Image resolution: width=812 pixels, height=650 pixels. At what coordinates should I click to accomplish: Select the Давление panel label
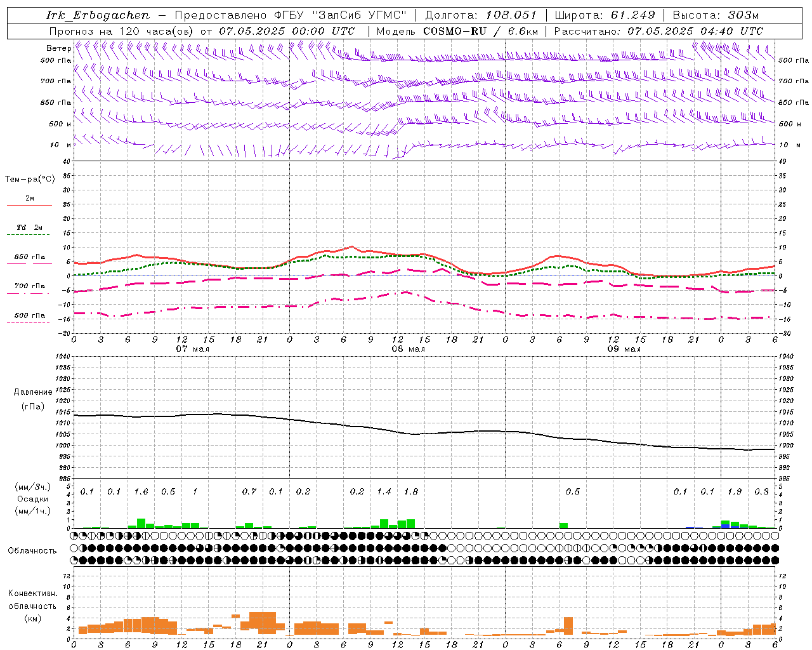[x=33, y=392]
